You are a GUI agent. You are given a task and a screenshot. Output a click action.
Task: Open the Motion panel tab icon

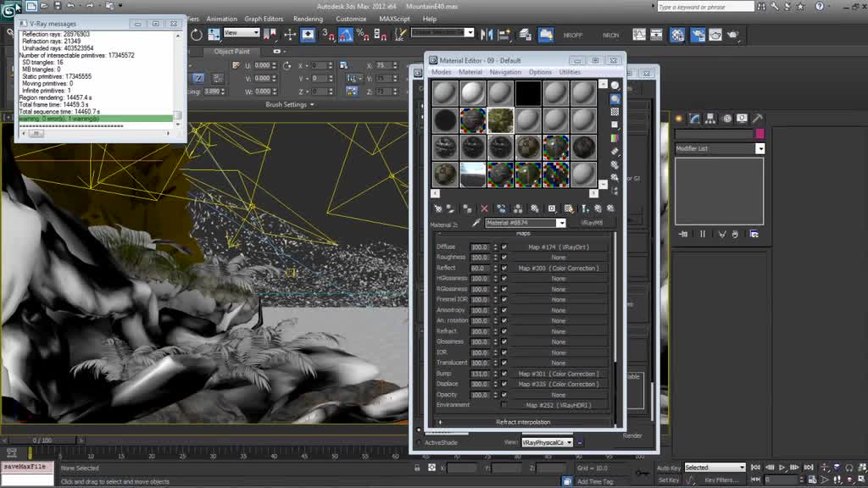coord(726,119)
